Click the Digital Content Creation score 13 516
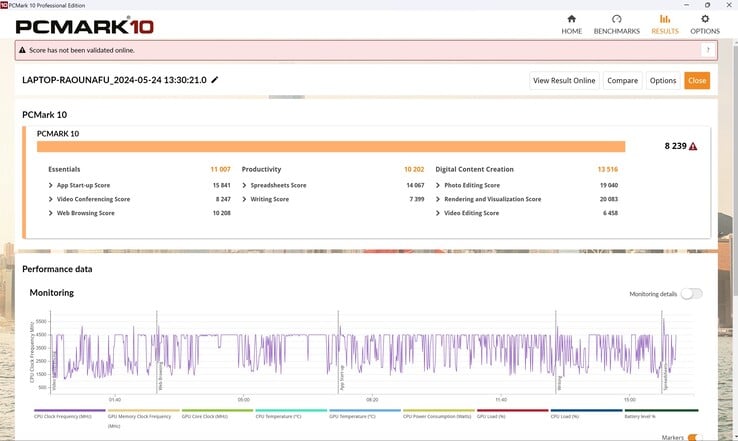The height and width of the screenshot is (441, 738). coord(608,169)
